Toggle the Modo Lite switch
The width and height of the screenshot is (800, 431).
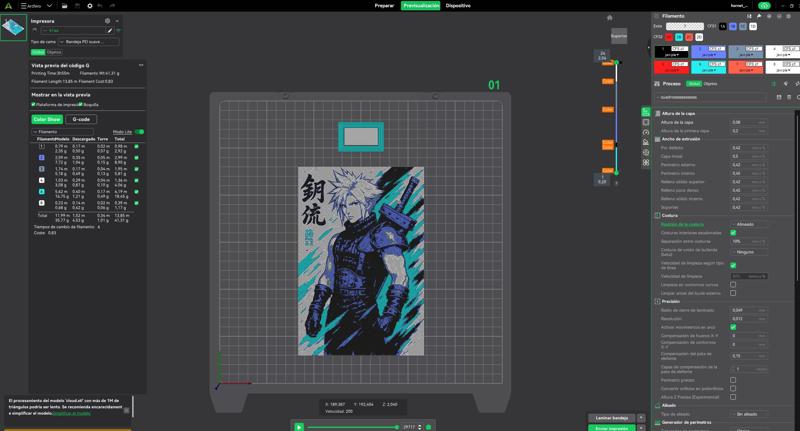(139, 132)
